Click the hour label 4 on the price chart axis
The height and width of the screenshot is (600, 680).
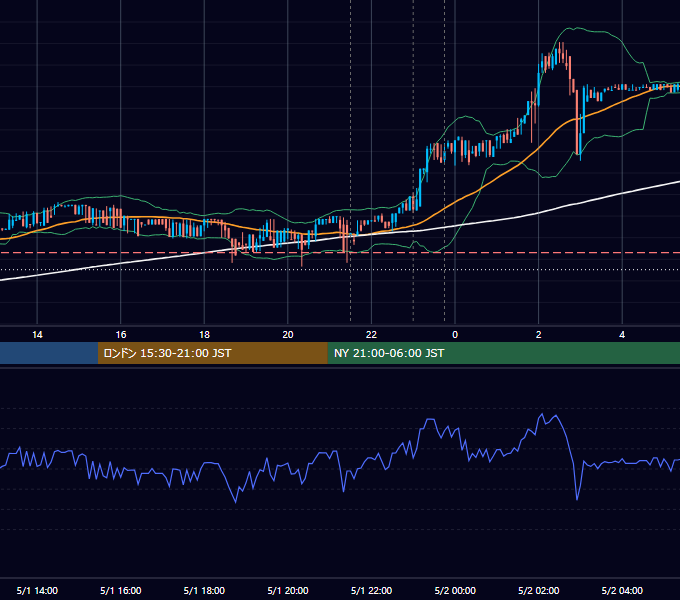(622, 335)
